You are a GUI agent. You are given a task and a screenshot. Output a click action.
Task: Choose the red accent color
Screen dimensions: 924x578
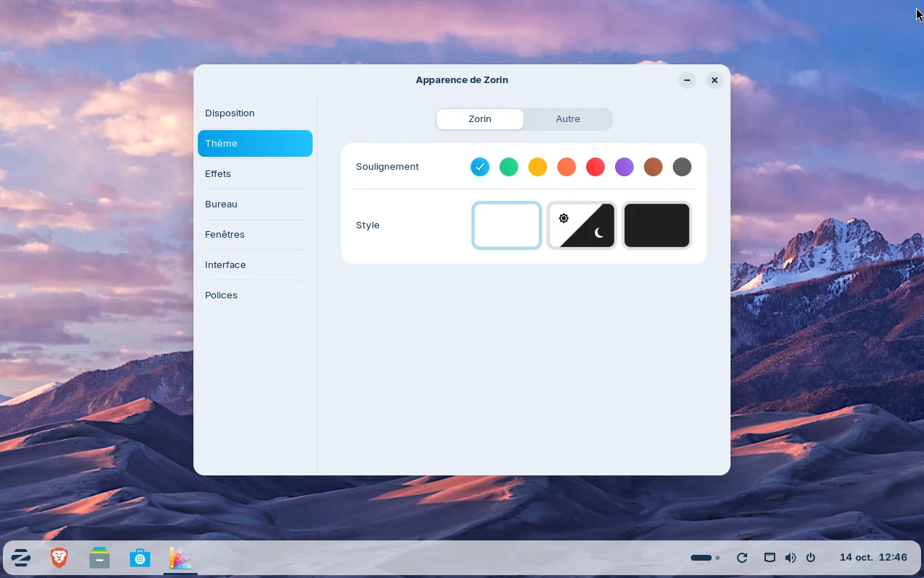(x=596, y=167)
